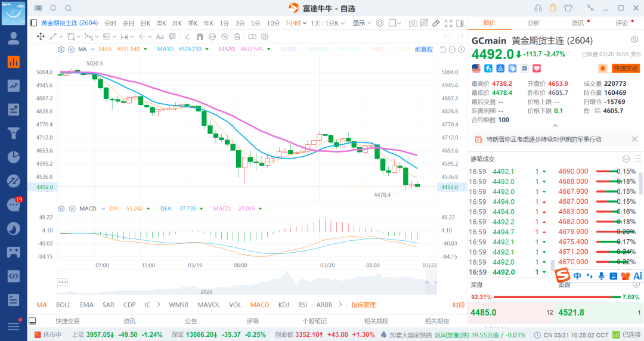Toggle the MACD sub-indicator at bottom

[259, 305]
